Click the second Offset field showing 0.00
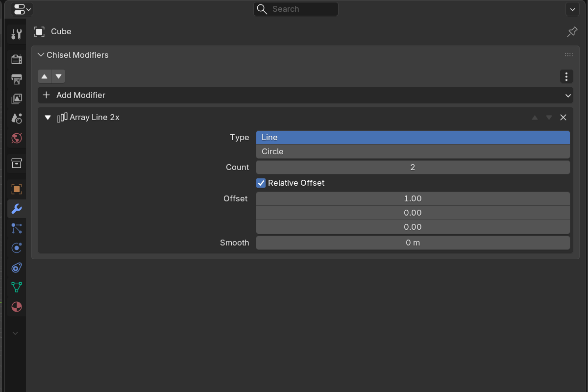Screen dimensions: 588x392 click(x=413, y=213)
